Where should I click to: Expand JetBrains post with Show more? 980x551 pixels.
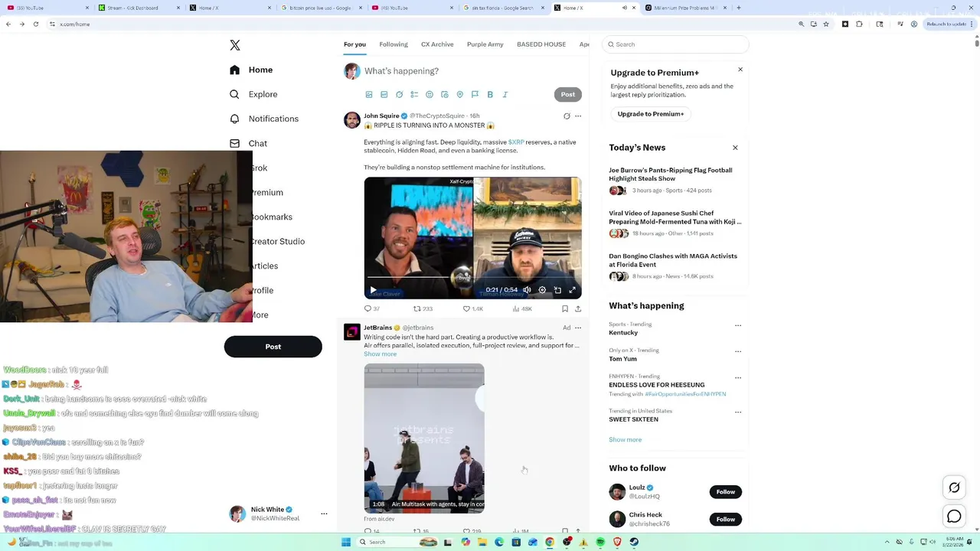point(381,354)
